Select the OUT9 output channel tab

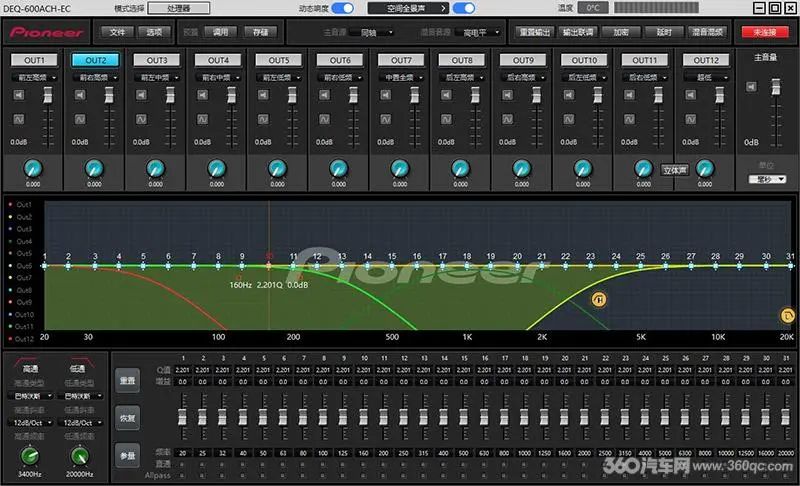pyautogui.click(x=523, y=60)
